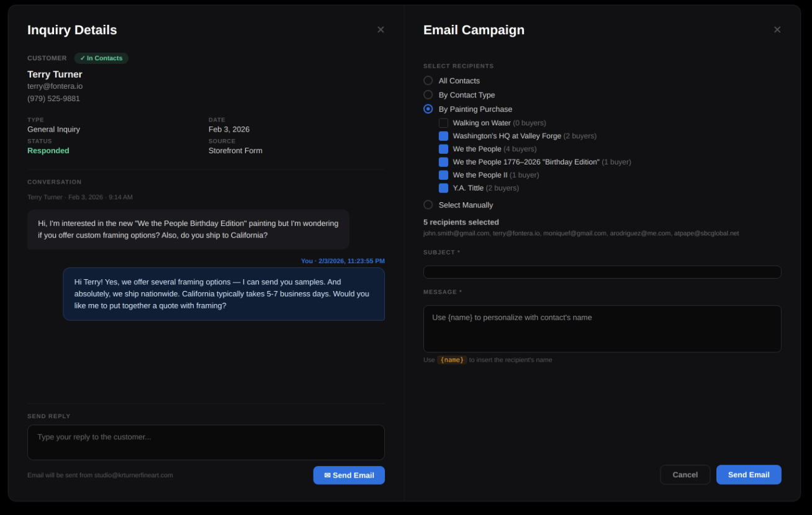This screenshot has width=812, height=515.
Task: Uncheck the Y.A. Tittle checkbox
Action: point(443,188)
